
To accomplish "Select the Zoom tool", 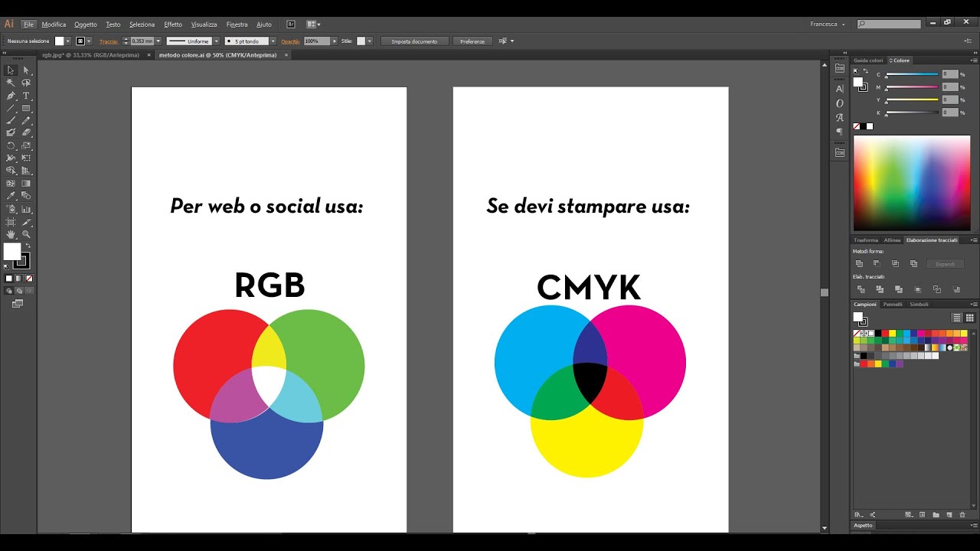I will click(26, 234).
